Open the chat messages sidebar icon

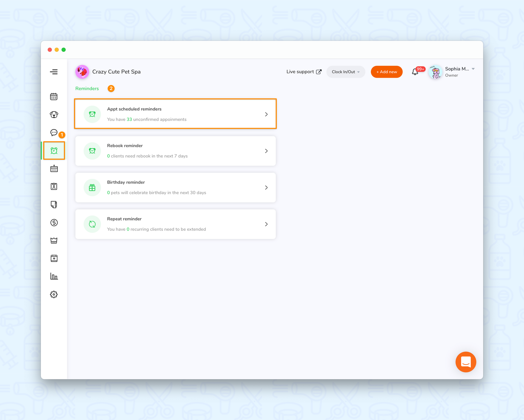tap(54, 132)
